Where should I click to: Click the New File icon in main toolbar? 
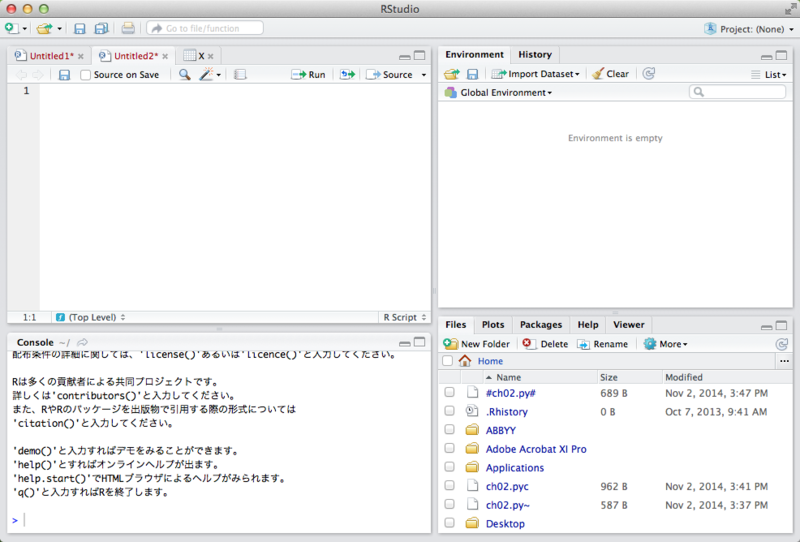(11, 29)
